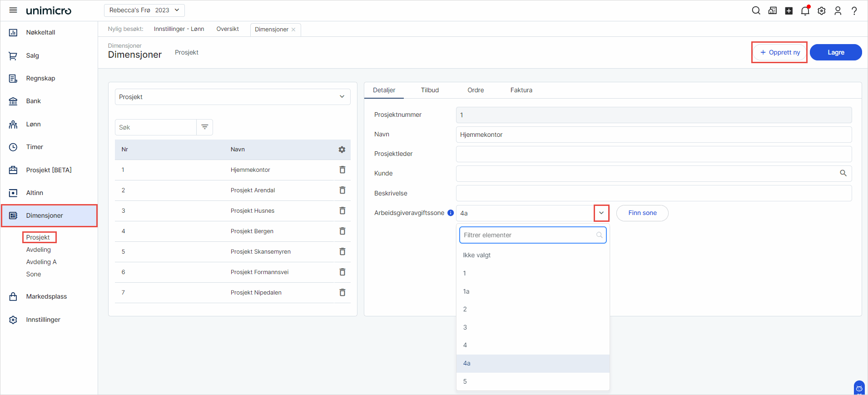Click the Arbeidsgiveravgiftssone info icon
Viewport: 868px width, 395px height.
coord(451,213)
